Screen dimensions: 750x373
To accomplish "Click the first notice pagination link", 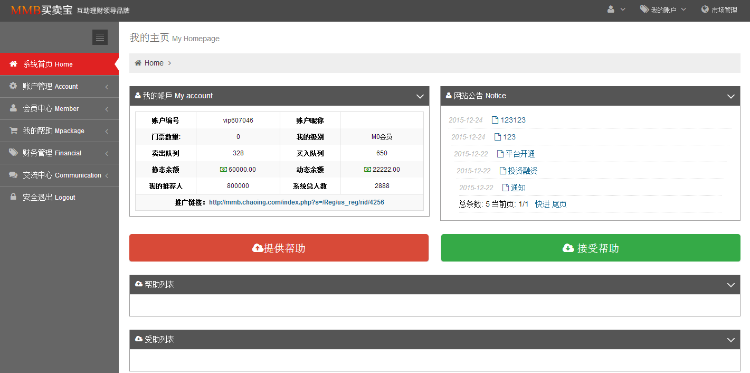I will (x=542, y=204).
